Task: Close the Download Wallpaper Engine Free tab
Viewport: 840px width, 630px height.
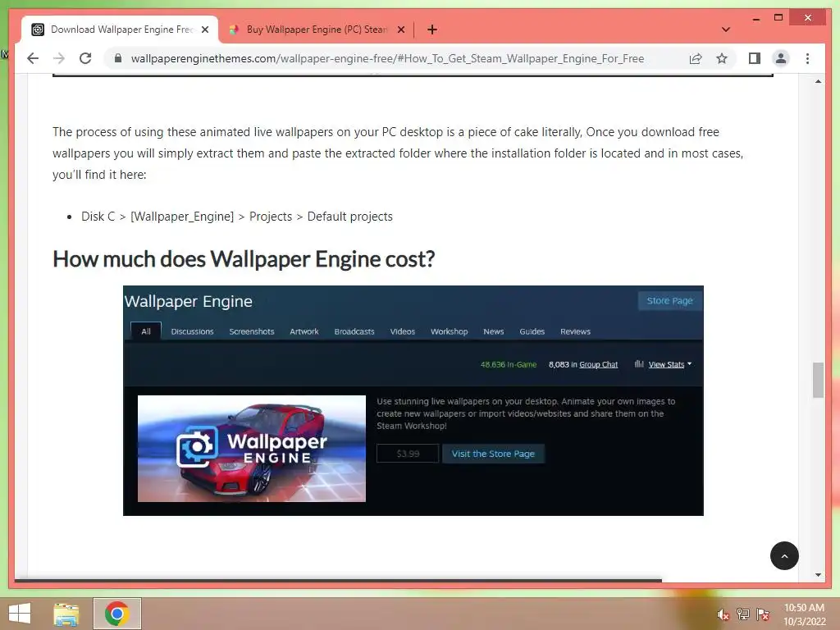Action: 204,30
